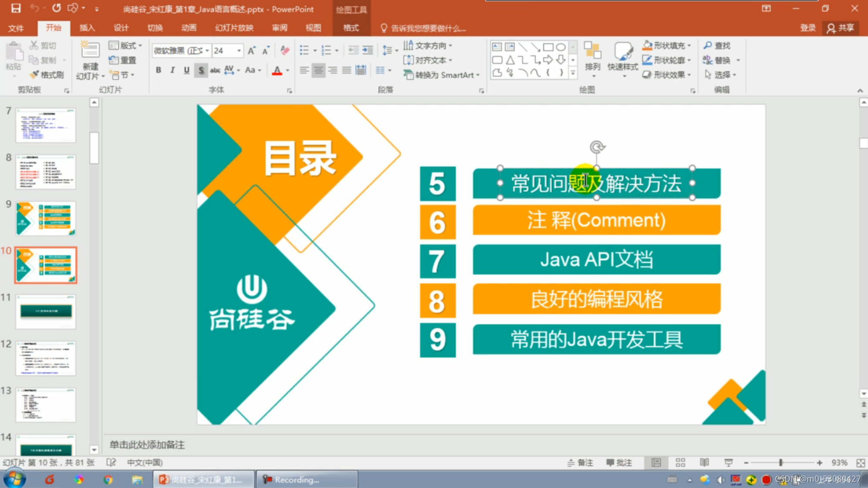Insert a bulleted list
Image resolution: width=868 pixels, height=488 pixels.
304,50
